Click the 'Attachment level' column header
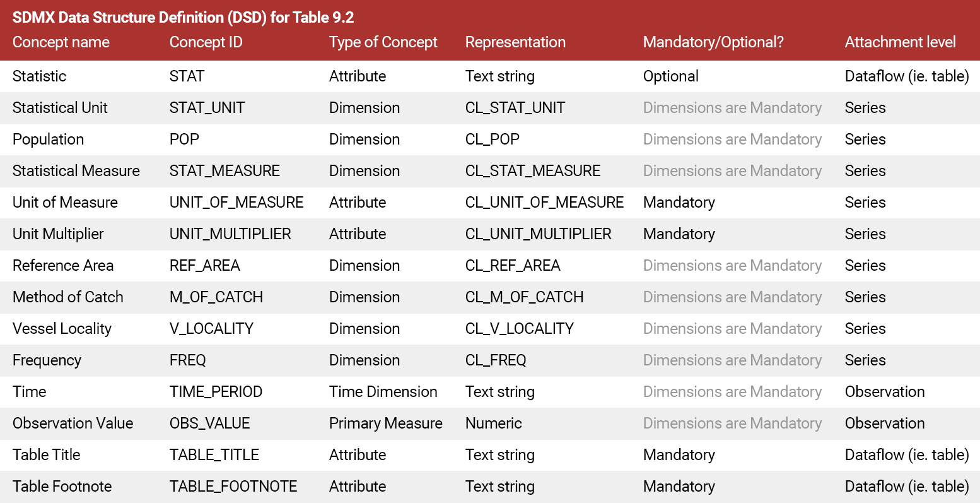The height and width of the screenshot is (503, 980). pos(900,42)
